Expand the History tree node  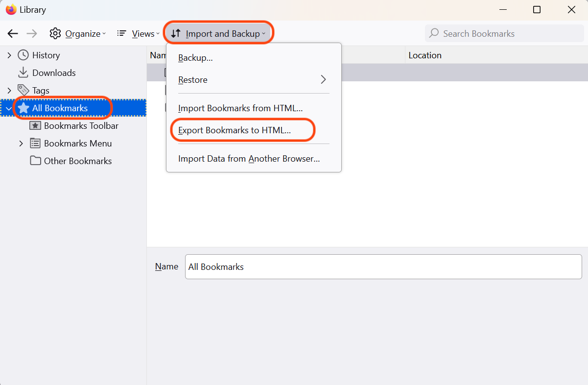(9, 55)
